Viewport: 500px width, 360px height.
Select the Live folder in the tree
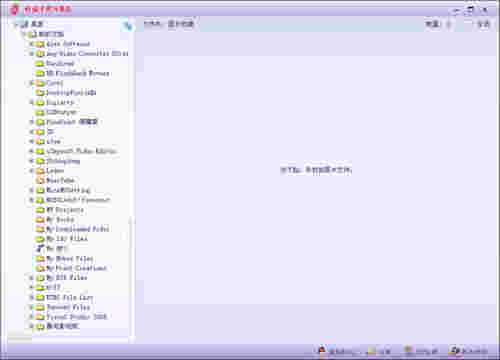coord(53,141)
